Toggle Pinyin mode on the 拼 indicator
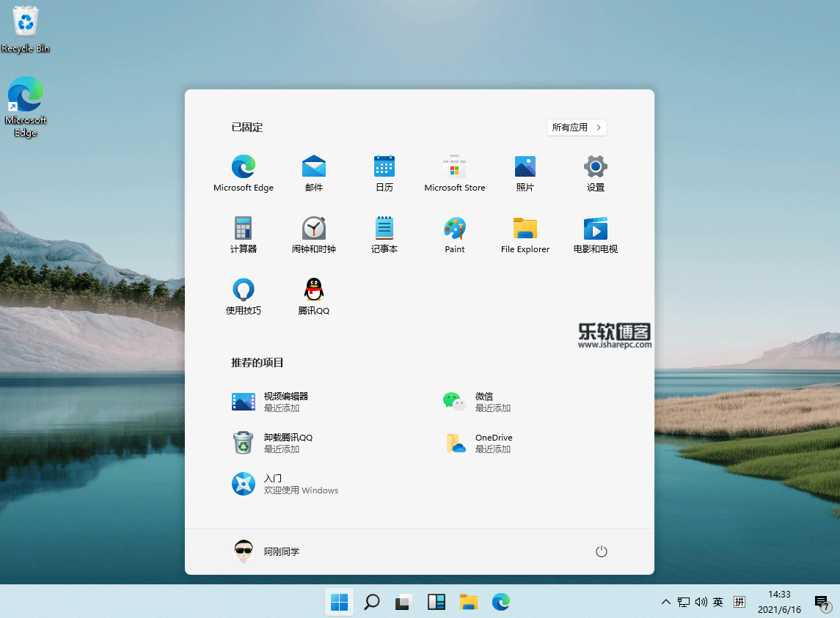This screenshot has height=618, width=840. pos(739,602)
